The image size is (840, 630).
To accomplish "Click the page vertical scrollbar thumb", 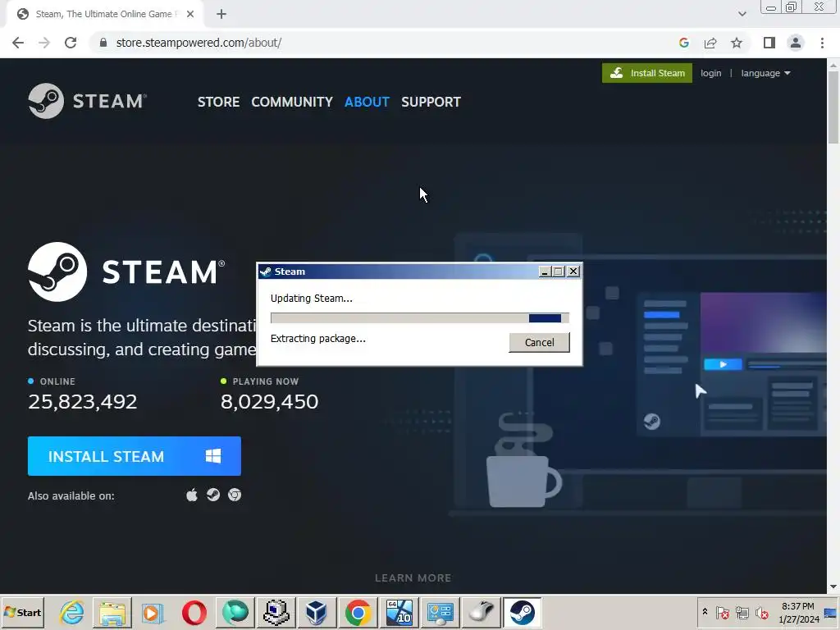I will coord(833,107).
